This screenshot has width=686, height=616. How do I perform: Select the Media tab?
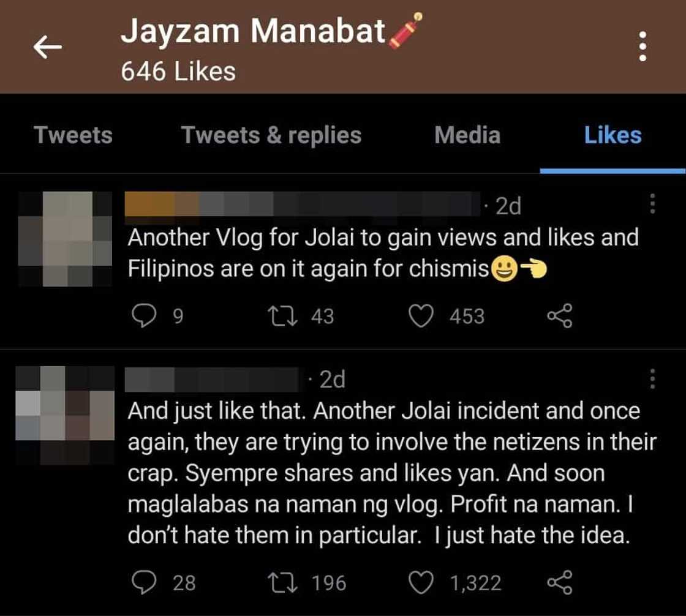(467, 135)
